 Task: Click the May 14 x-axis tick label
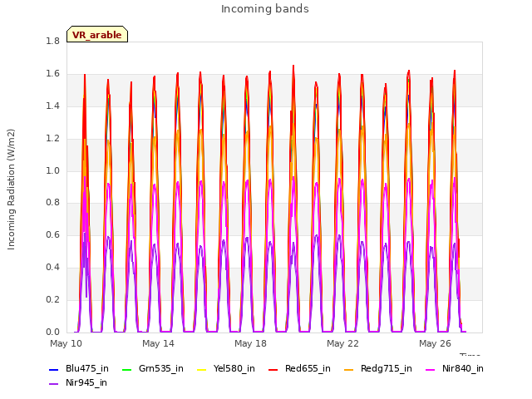coord(159,343)
